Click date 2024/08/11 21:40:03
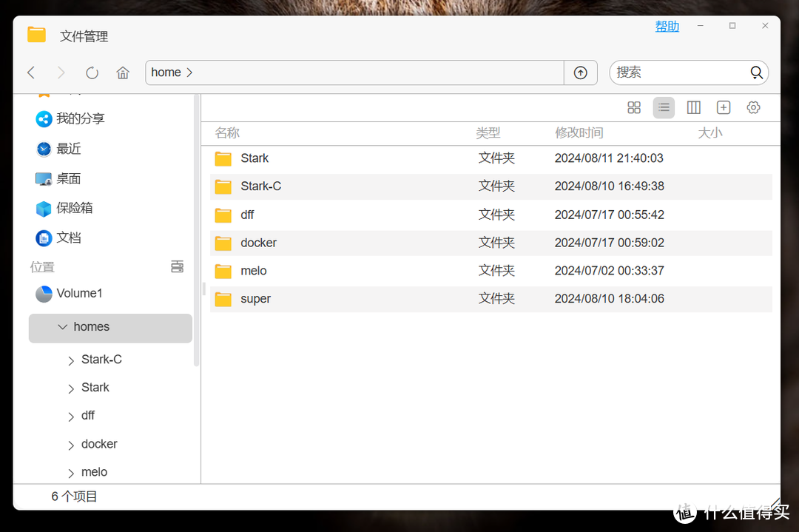The height and width of the screenshot is (532, 799). [x=609, y=158]
